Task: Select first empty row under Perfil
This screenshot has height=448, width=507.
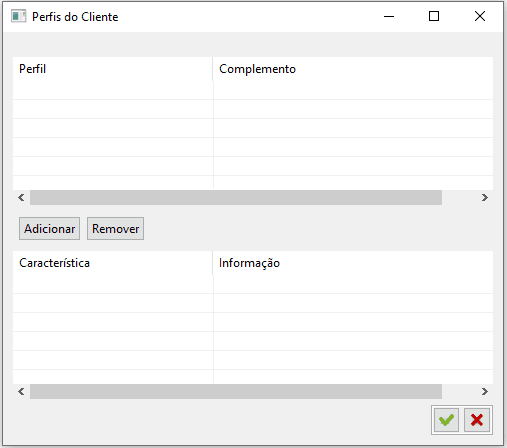Action: coord(113,90)
